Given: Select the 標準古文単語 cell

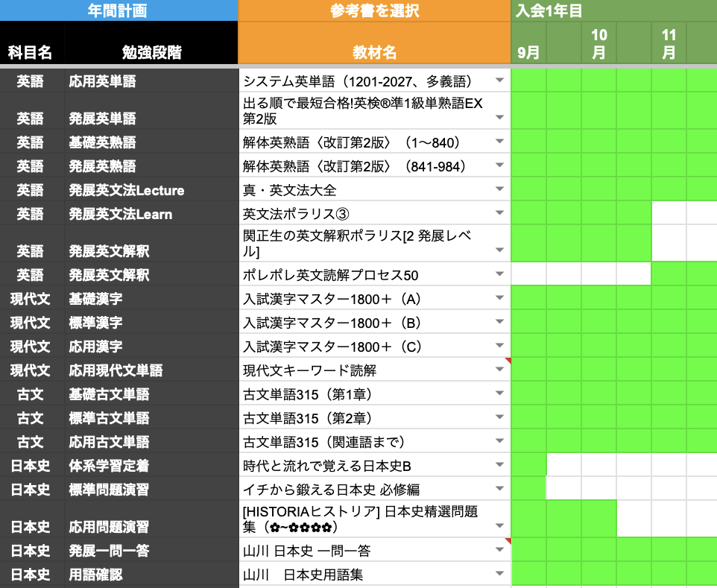Looking at the screenshot, I should pyautogui.click(x=151, y=417).
